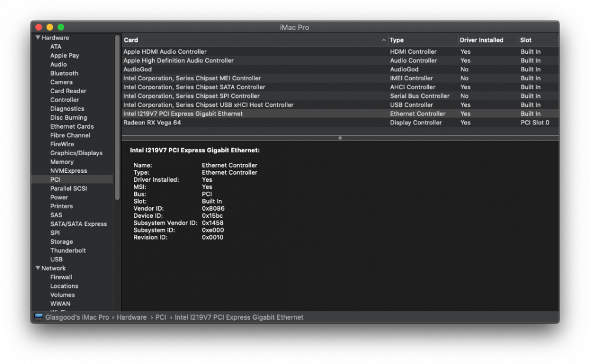590x364 pixels.
Task: Open SATA/SATA Express in the sidebar
Action: tap(78, 224)
